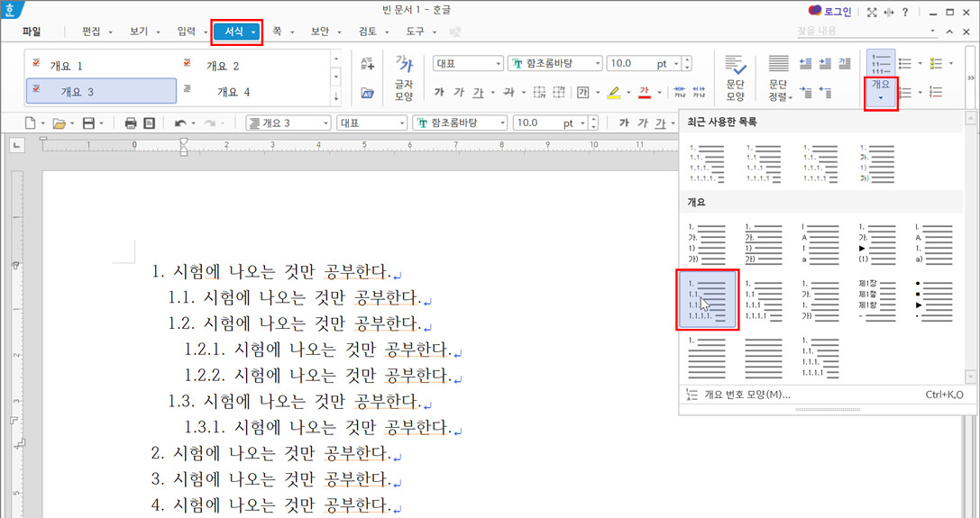The width and height of the screenshot is (980, 518).
Task: Click the bullet list icon in ribbon
Action: click(x=905, y=63)
